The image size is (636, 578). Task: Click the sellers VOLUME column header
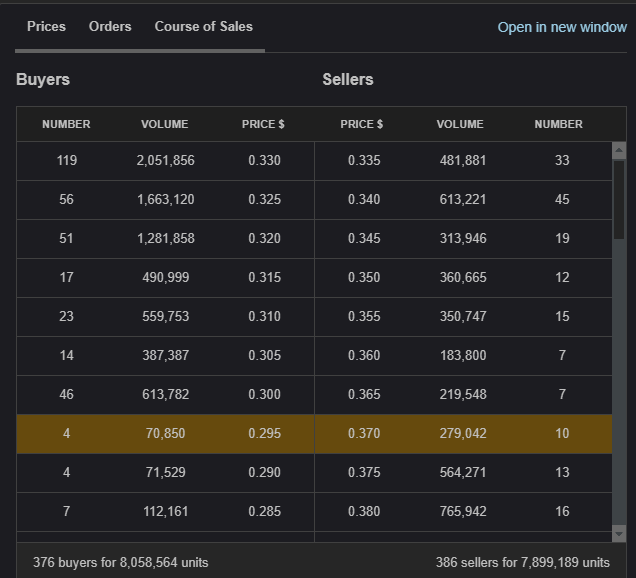click(460, 124)
